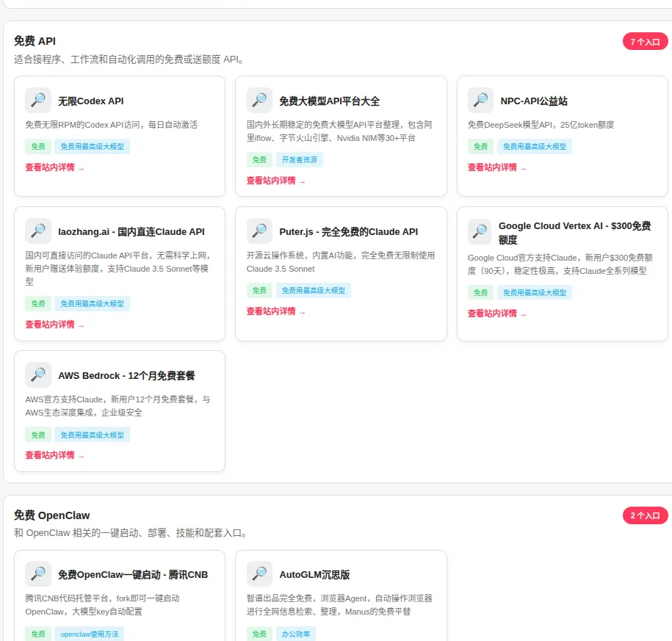Click the 适合接程序、工作流 section subtitle
This screenshot has width=672, height=641.
[129, 59]
